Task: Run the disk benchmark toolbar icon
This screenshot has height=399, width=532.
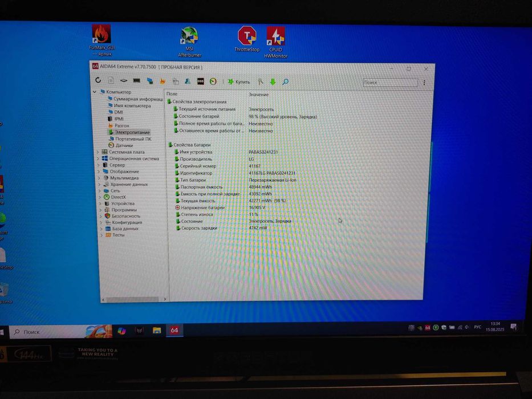Action: tap(124, 80)
